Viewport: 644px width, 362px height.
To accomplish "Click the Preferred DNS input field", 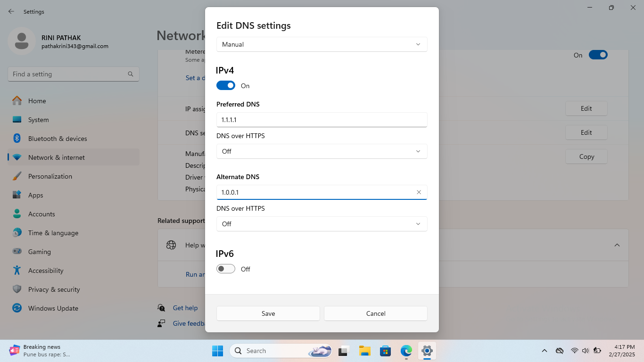I will 322,120.
